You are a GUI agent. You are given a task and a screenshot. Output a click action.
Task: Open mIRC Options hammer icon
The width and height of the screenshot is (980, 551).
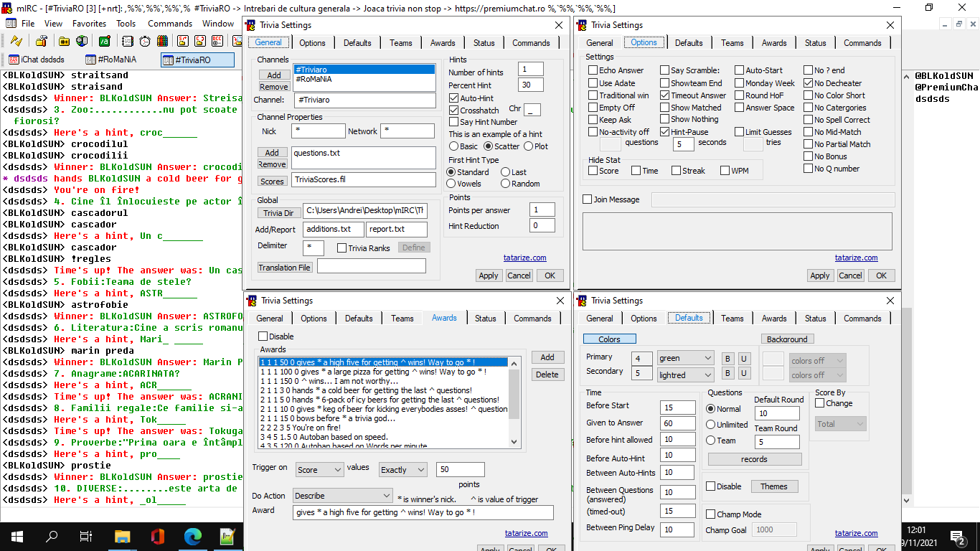(x=40, y=41)
